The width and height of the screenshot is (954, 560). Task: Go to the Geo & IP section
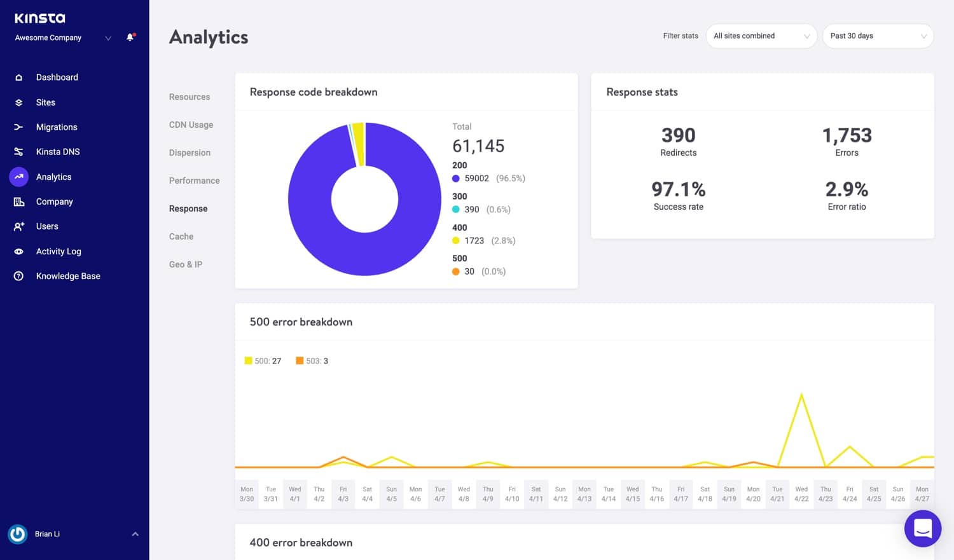185,264
